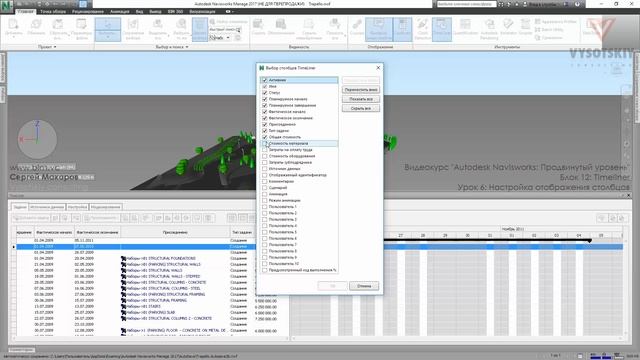Click the Скрыть (Hide) visibility icon
The width and height of the screenshot is (640, 360).
click(x=258, y=27)
